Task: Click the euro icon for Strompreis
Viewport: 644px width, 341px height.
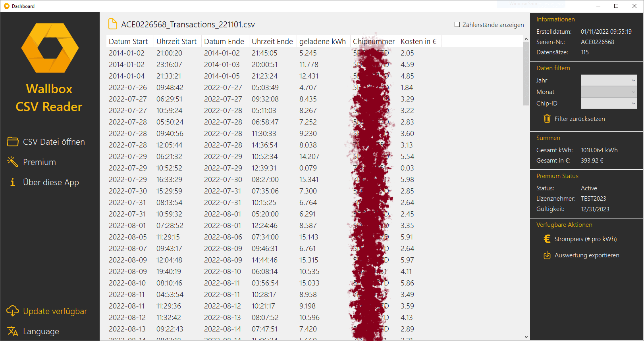Action: pyautogui.click(x=547, y=239)
